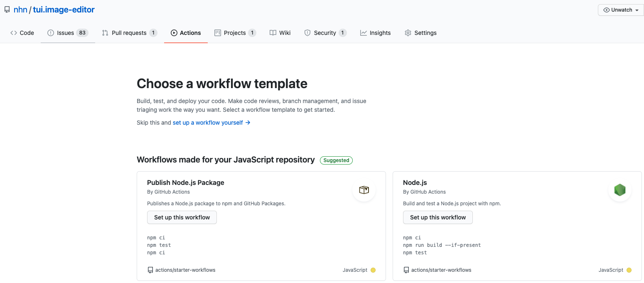Click the Insights graph icon
This screenshot has width=644, height=283.
[364, 33]
